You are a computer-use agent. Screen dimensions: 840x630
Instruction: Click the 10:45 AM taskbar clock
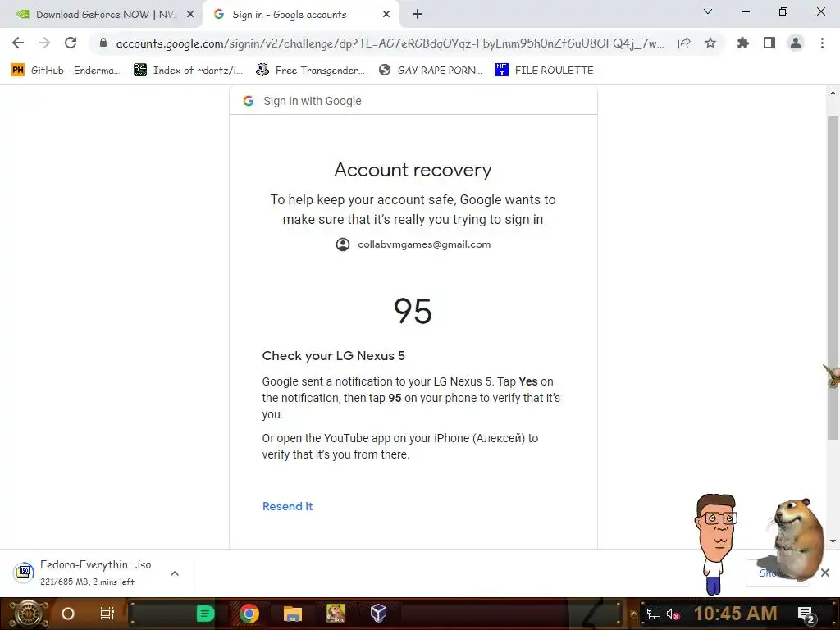pyautogui.click(x=736, y=614)
